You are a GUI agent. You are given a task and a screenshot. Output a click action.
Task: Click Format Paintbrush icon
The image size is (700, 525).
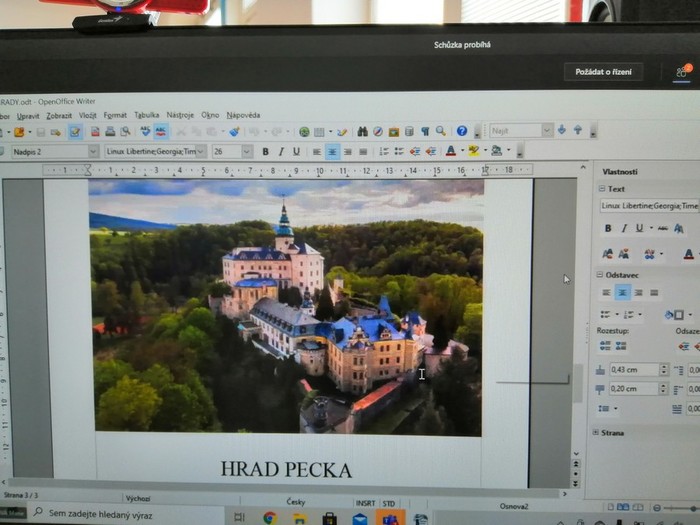pyautogui.click(x=234, y=131)
